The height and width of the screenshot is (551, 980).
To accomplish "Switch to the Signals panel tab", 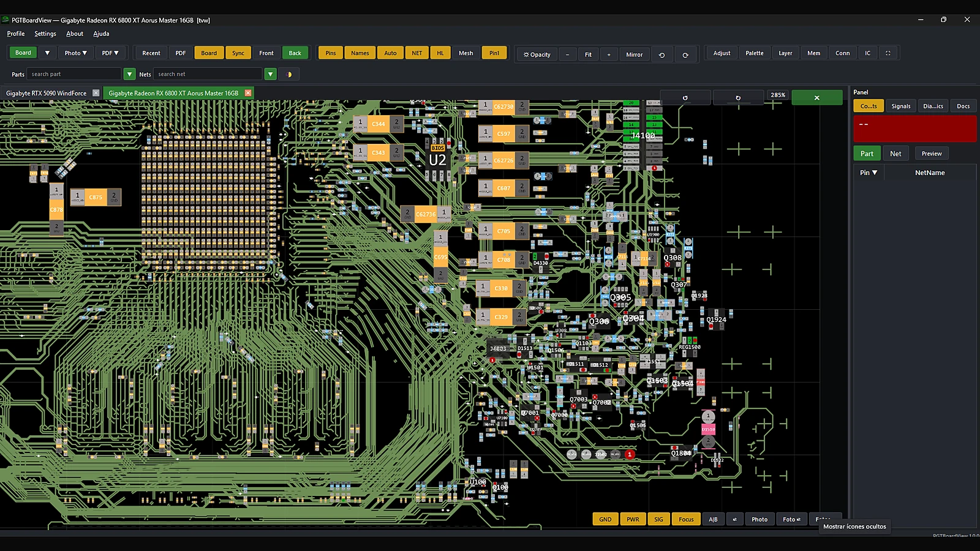I will point(900,106).
